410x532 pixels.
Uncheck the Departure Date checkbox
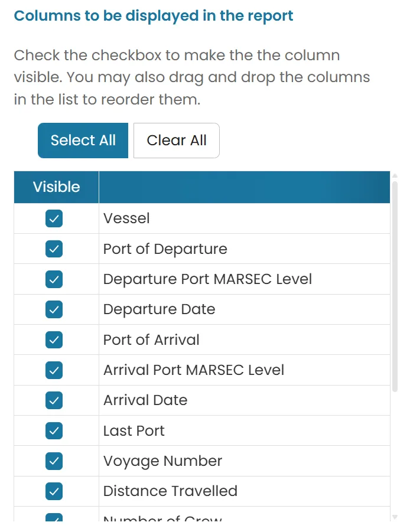(54, 309)
